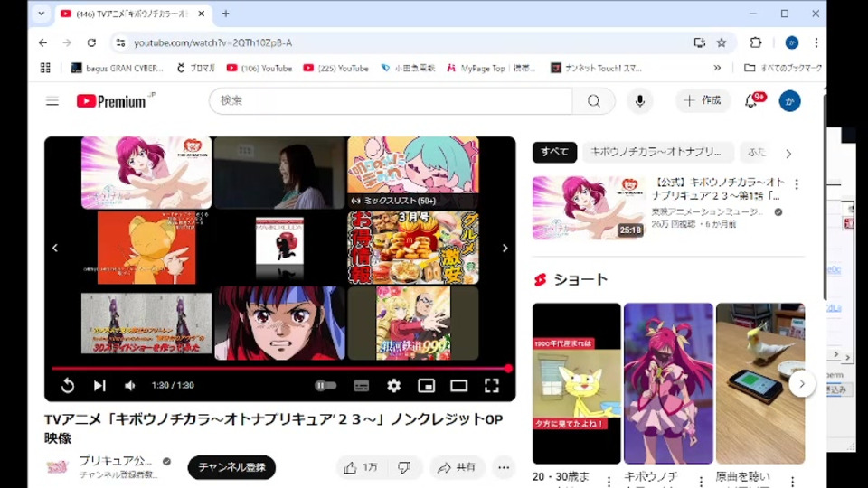868x488 pixels.
Task: Click the search magnifier button
Action: tap(594, 100)
